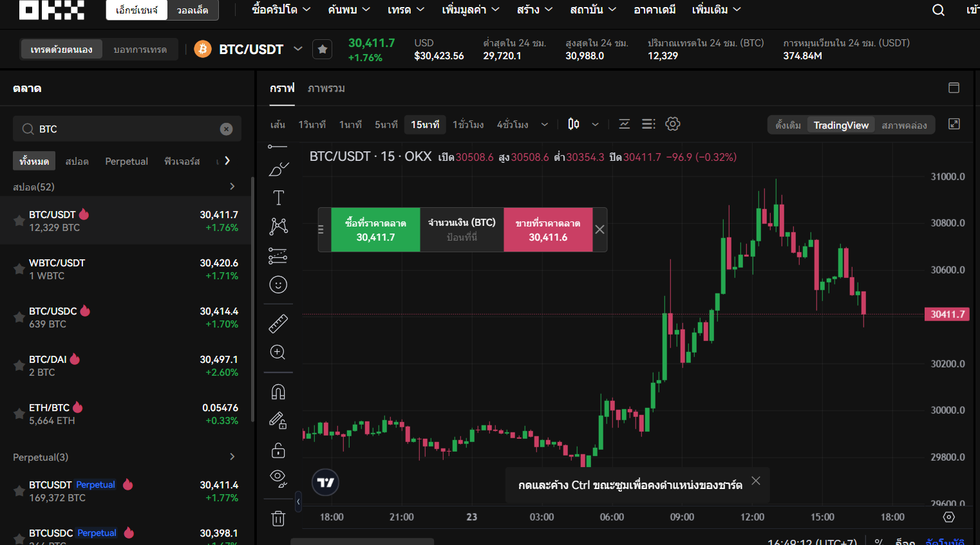Select the ฟิวเจอร์ส market filter tab
Viewport: 980px width, 545px height.
[x=182, y=161]
